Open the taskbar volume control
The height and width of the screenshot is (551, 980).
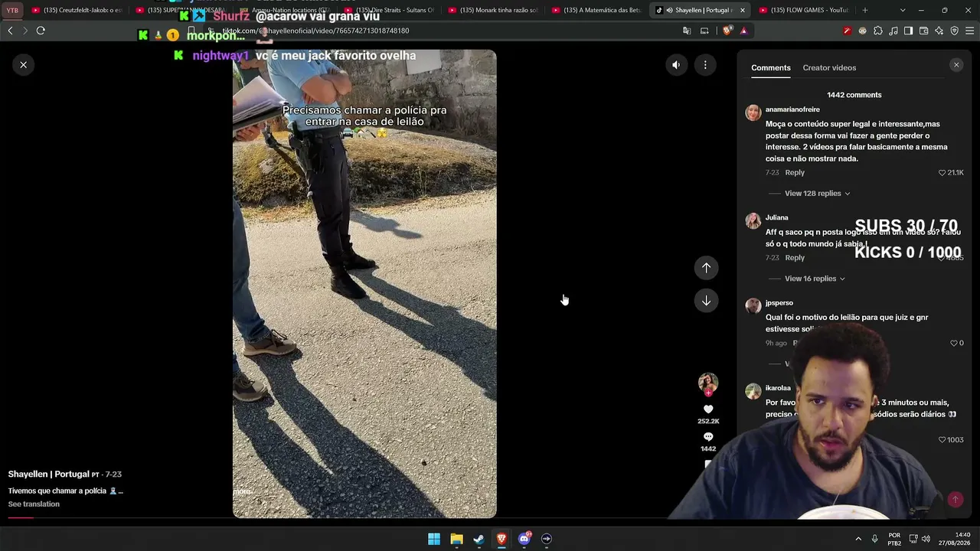pyautogui.click(x=926, y=539)
